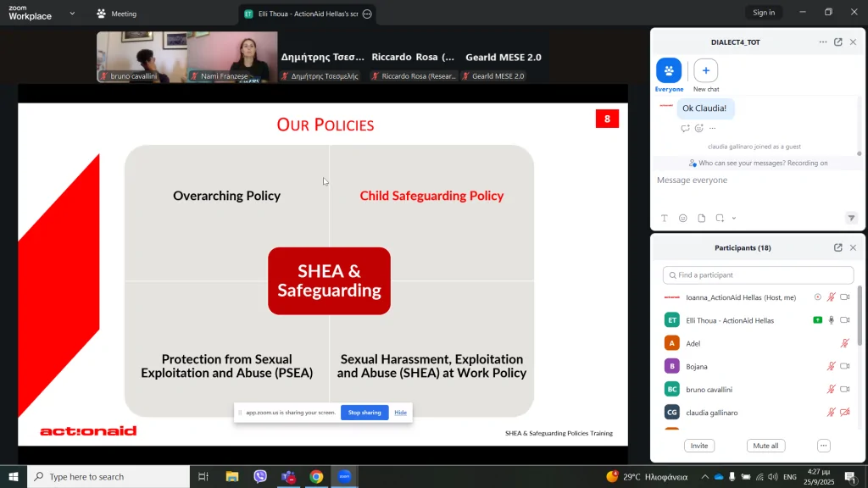Pop out the Participants panel
Screen dimensions: 868x488
point(838,248)
